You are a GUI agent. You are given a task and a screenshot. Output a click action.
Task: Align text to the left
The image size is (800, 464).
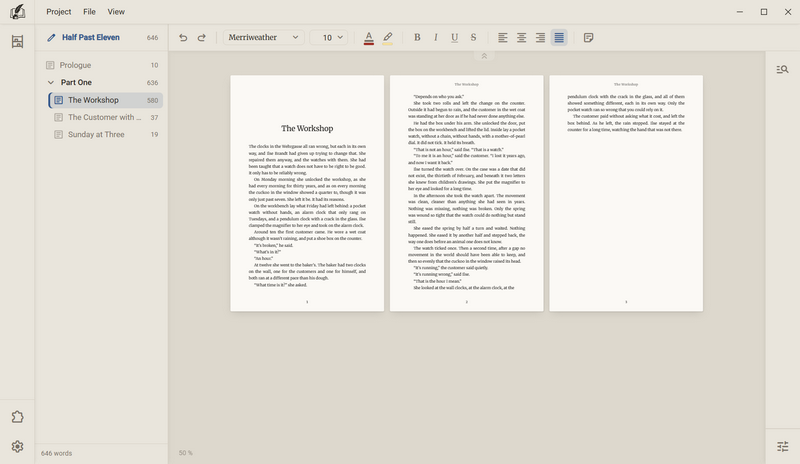[x=503, y=37]
